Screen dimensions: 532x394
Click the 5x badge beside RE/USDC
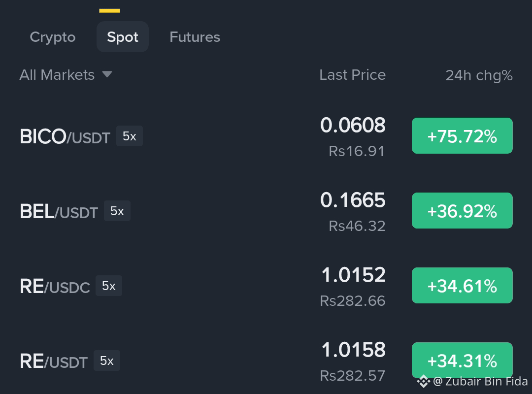tap(108, 286)
